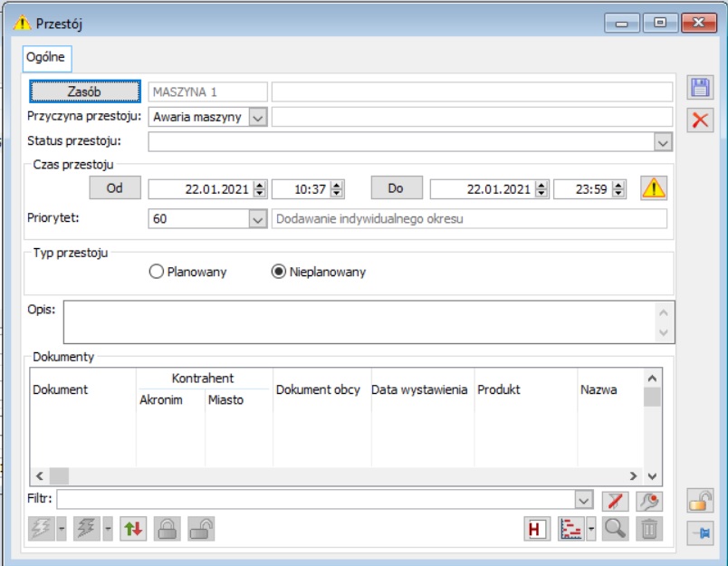Click the padlock icon on the right edge

(700, 500)
